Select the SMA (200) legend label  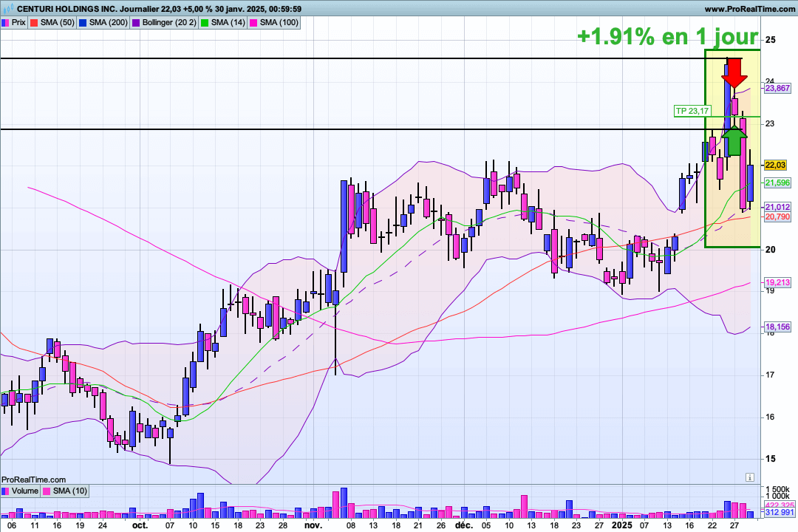(109, 22)
